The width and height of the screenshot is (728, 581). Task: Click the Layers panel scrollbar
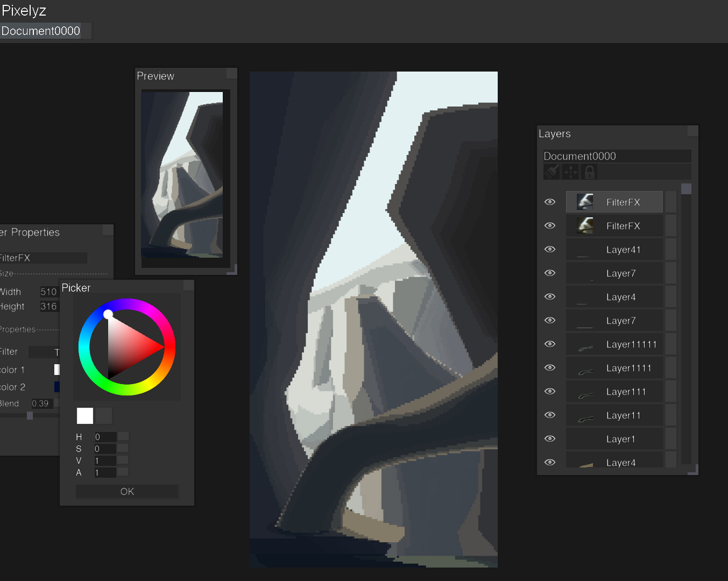pyautogui.click(x=686, y=188)
